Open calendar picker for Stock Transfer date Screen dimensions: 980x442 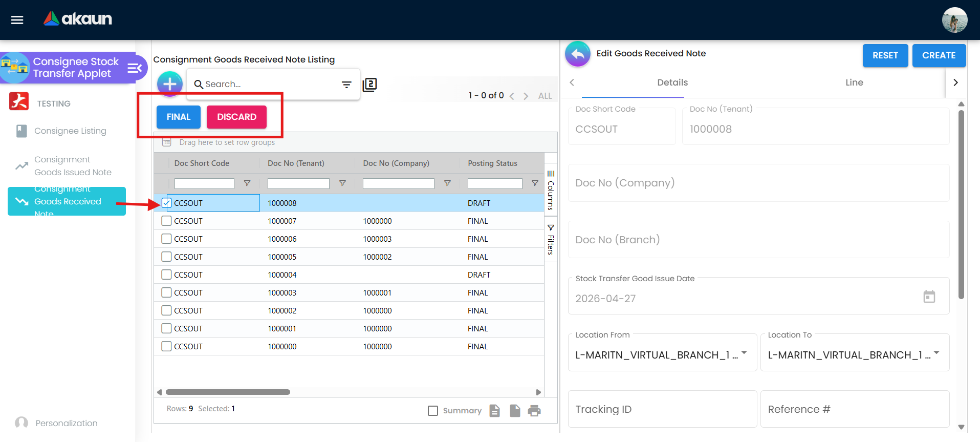pos(929,297)
